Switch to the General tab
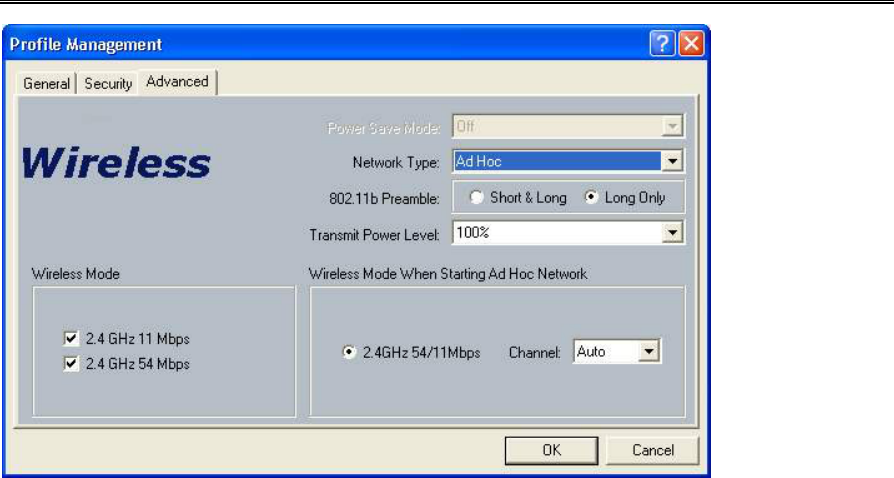This screenshot has width=894, height=478. point(46,84)
